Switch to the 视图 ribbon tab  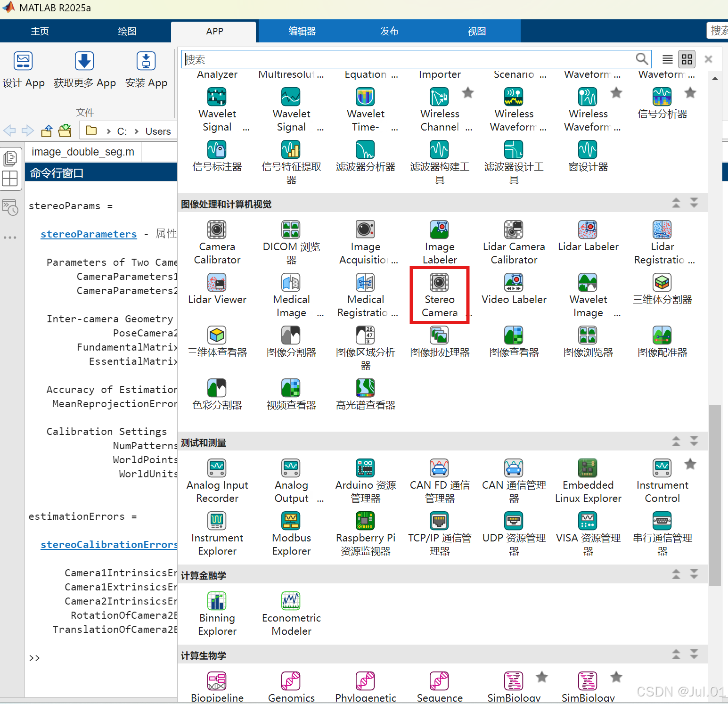tap(476, 31)
